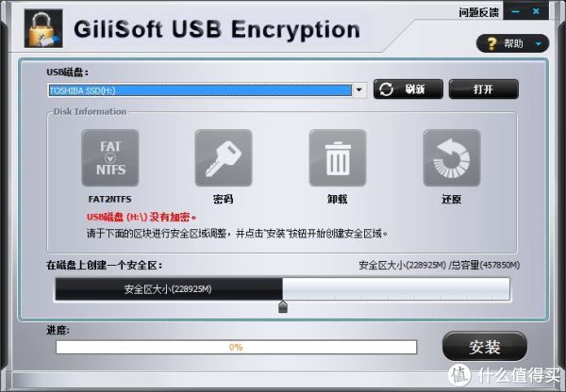Click the 打开 open button

tap(484, 90)
